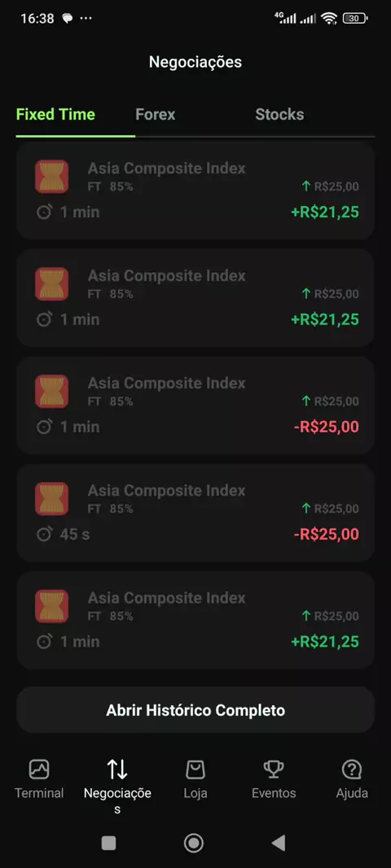The width and height of the screenshot is (391, 868).
Task: Switch to the Stocks tab
Action: 279,115
